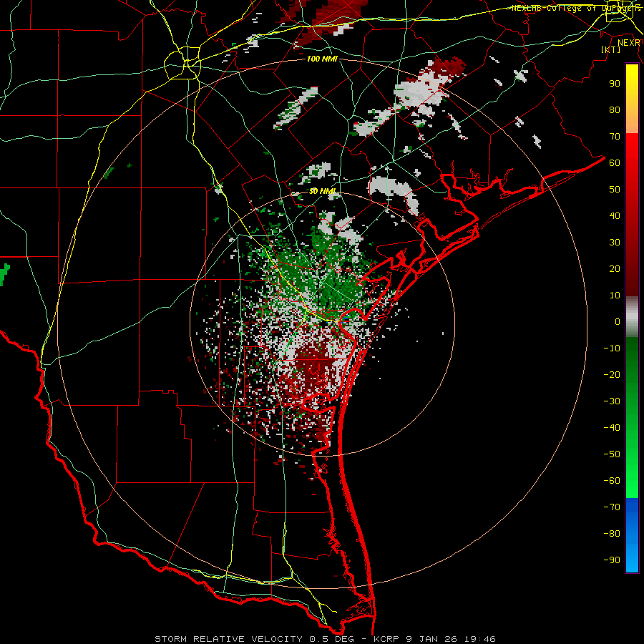This screenshot has height=644, width=644.
Task: Click the 60 value on the velocity scale
Action: point(615,163)
